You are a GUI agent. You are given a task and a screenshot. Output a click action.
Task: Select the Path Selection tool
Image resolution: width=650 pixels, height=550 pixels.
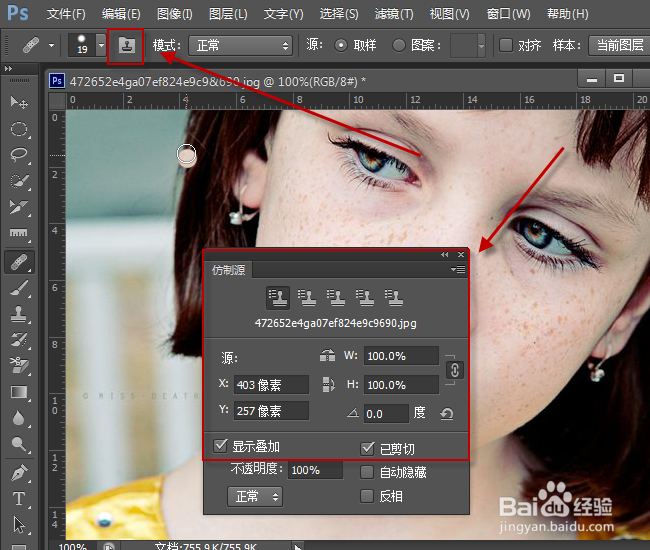click(x=19, y=525)
